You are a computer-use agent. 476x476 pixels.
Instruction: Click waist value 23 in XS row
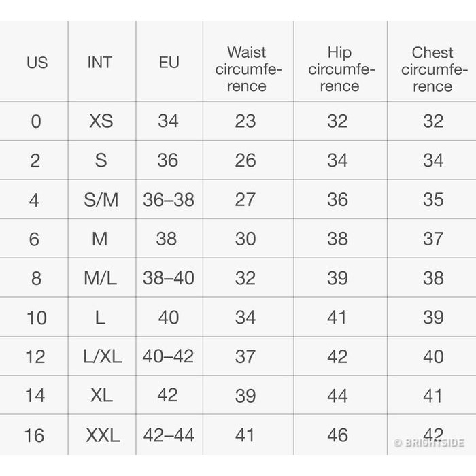click(245, 122)
